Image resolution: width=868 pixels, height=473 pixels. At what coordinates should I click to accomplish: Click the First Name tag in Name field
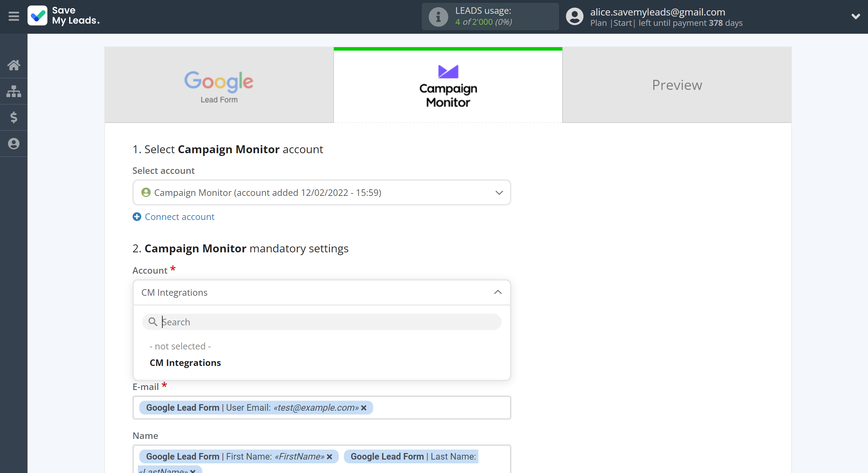pyautogui.click(x=239, y=456)
